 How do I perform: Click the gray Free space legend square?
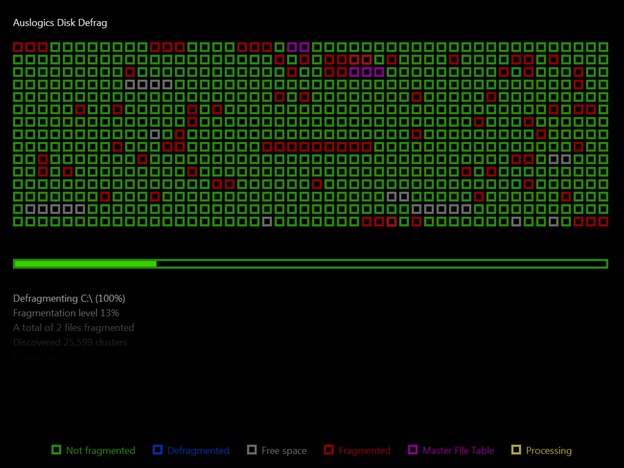coord(252,450)
